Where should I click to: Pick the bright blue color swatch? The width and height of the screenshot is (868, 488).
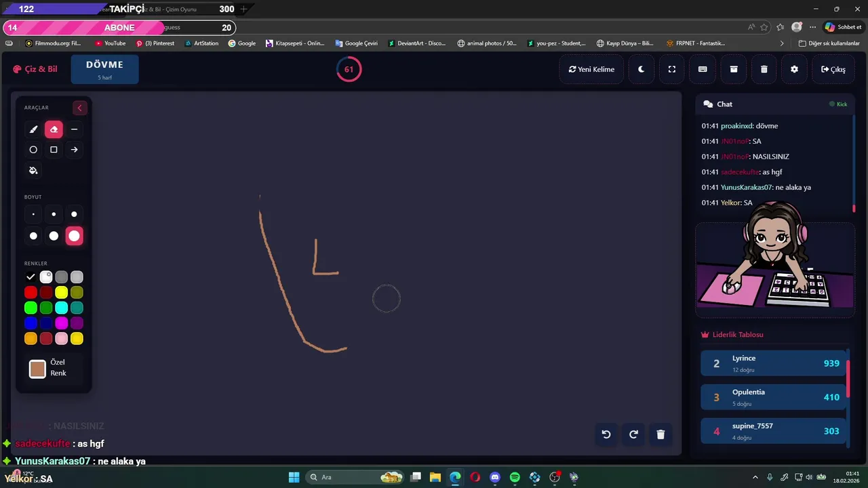(x=31, y=323)
